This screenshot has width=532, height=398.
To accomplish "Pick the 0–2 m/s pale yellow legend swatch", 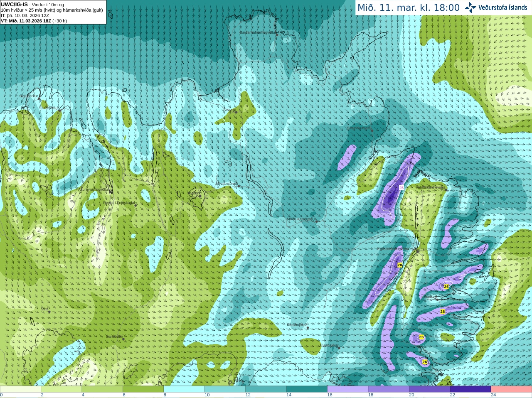I will pos(20,389).
